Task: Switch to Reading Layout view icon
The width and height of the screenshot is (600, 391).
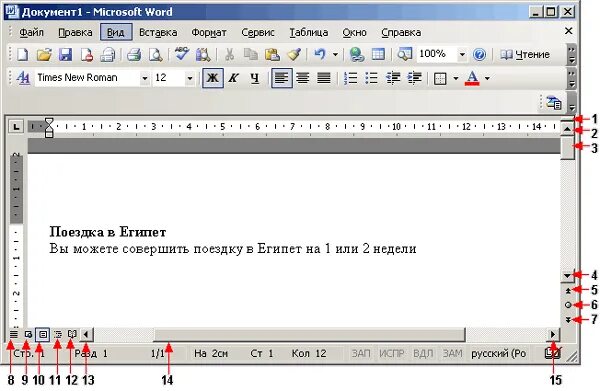Action: (x=72, y=334)
